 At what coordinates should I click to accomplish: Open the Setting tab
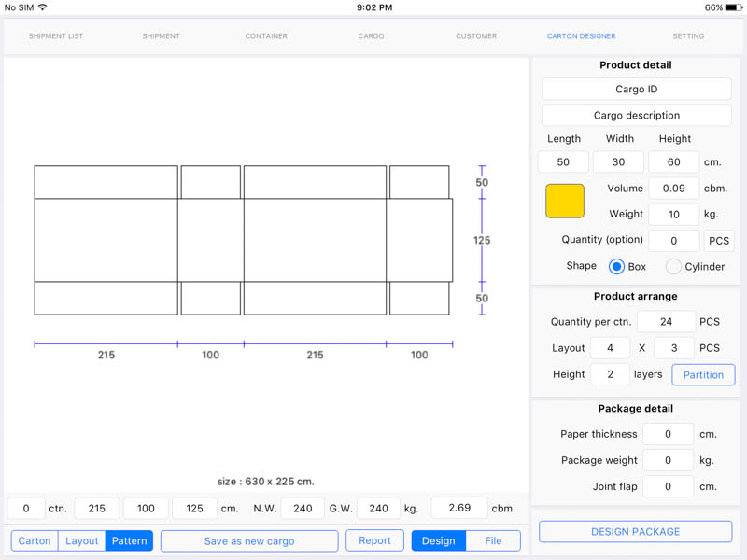coord(688,36)
